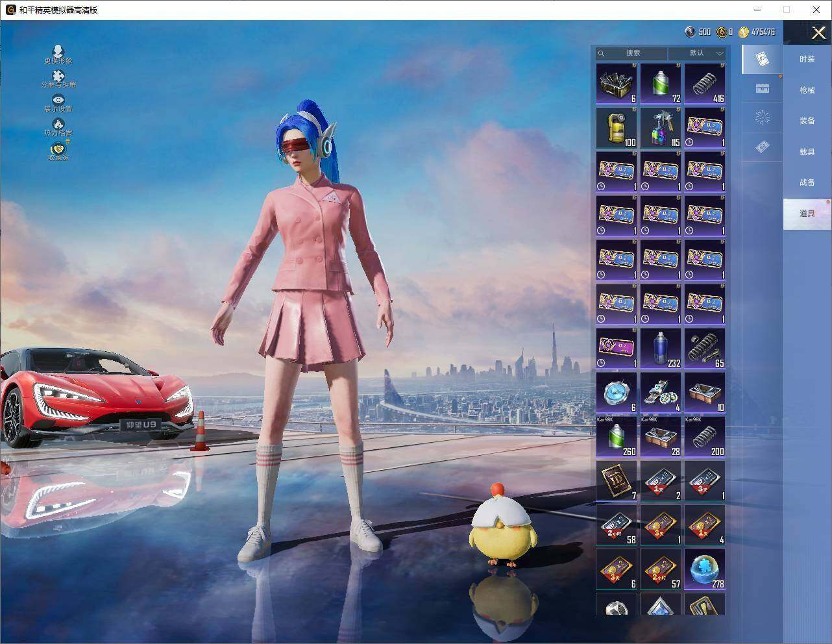Screen dimensions: 832x644
Task: Select the green spray can with 72
Action: pyautogui.click(x=661, y=83)
